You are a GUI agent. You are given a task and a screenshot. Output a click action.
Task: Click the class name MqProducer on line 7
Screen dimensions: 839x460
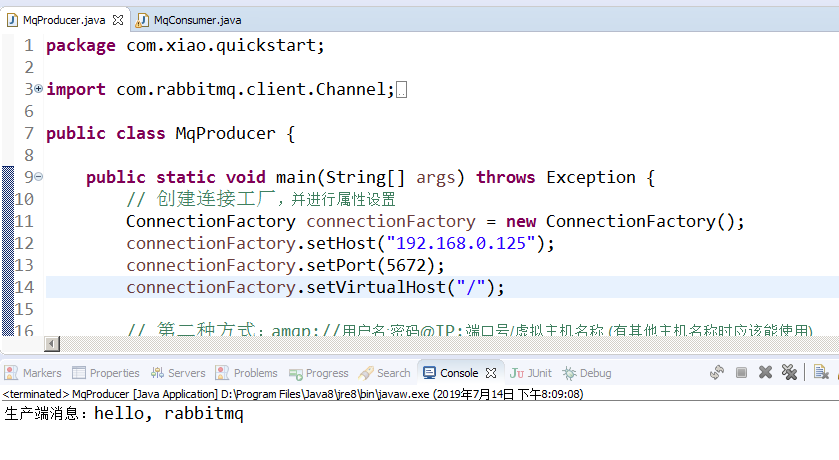coord(225,134)
